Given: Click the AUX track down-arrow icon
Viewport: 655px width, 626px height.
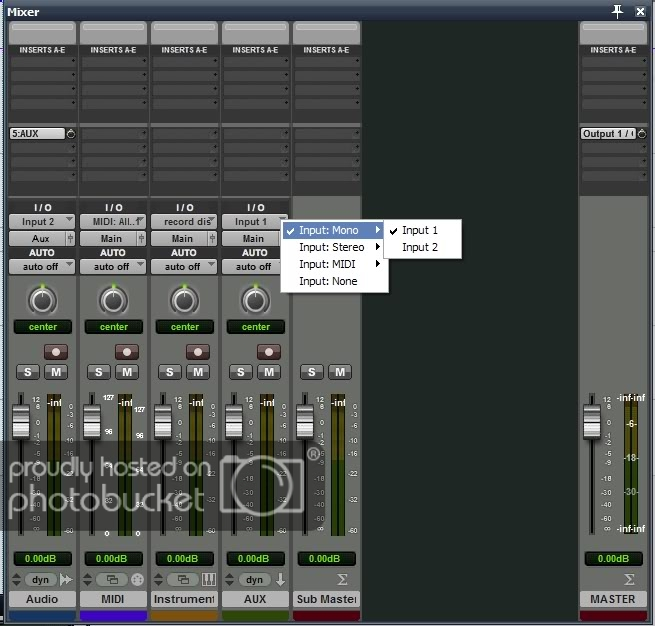Looking at the screenshot, I should (x=281, y=580).
